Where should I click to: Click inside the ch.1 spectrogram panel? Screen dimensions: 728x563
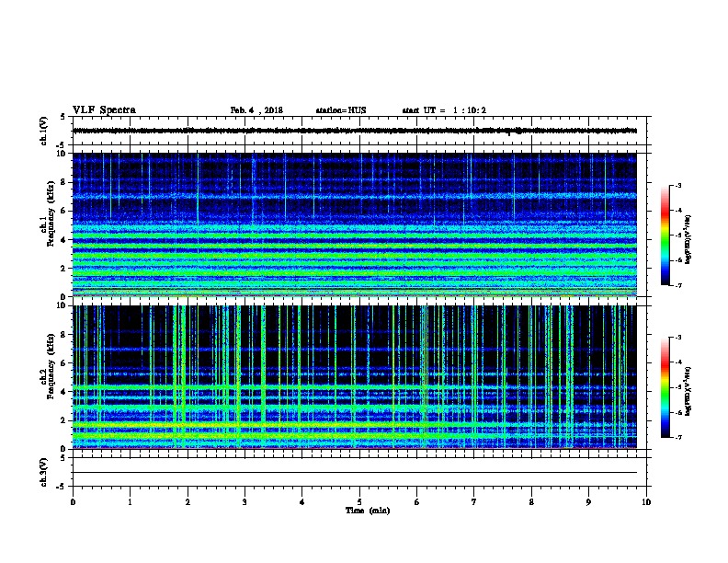coord(355,224)
